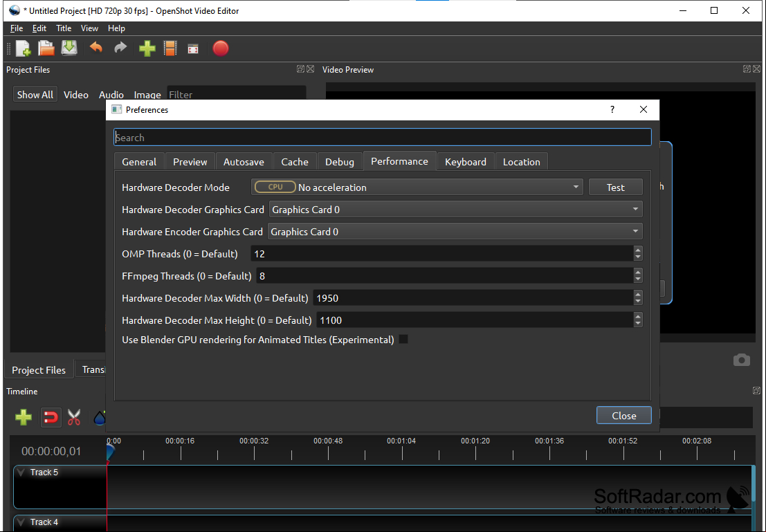Close the Video Preview panel

tap(757, 69)
